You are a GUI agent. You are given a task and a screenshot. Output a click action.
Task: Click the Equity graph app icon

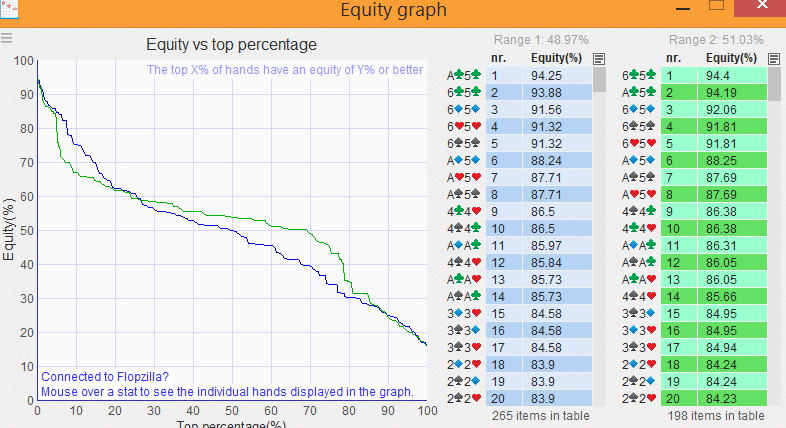tap(9, 9)
